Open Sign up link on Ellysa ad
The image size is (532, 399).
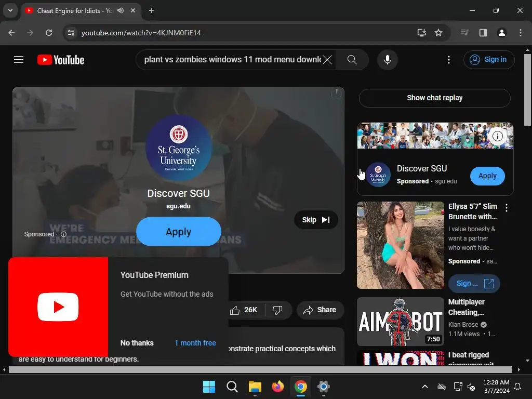pyautogui.click(x=474, y=283)
